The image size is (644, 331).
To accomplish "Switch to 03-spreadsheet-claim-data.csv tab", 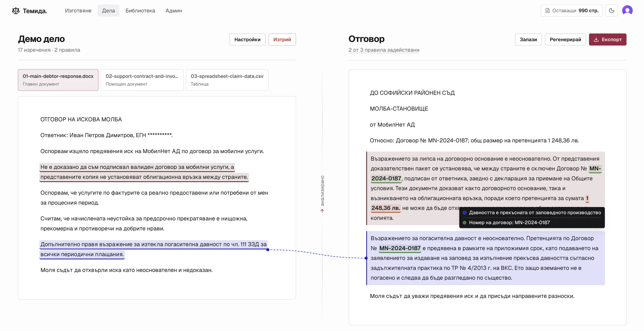I will [x=227, y=80].
